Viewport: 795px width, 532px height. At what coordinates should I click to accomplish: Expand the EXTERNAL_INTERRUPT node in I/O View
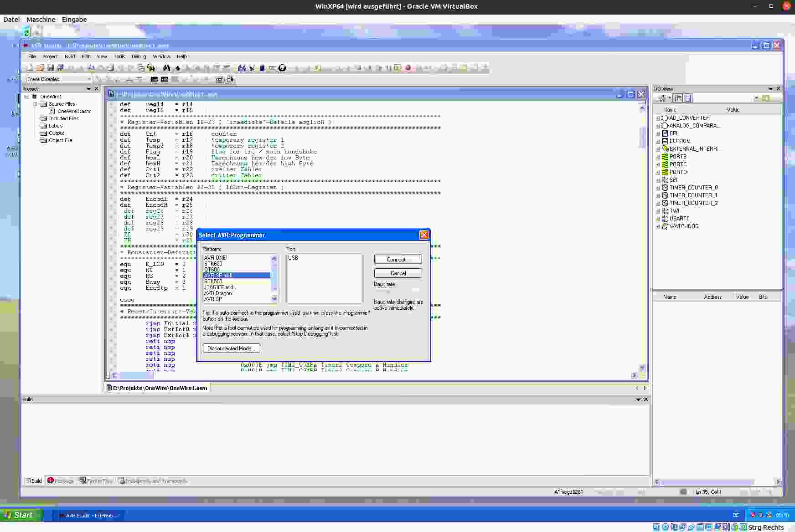pyautogui.click(x=658, y=149)
